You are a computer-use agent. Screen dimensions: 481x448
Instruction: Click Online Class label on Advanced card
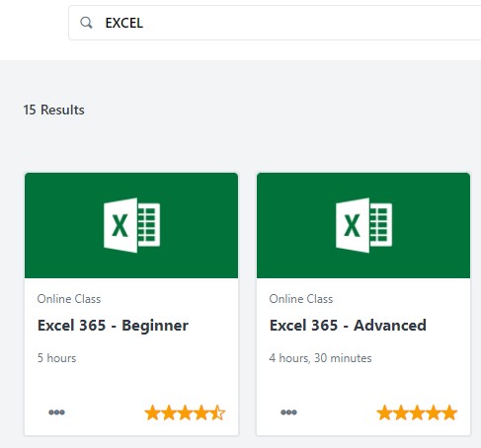tap(301, 299)
